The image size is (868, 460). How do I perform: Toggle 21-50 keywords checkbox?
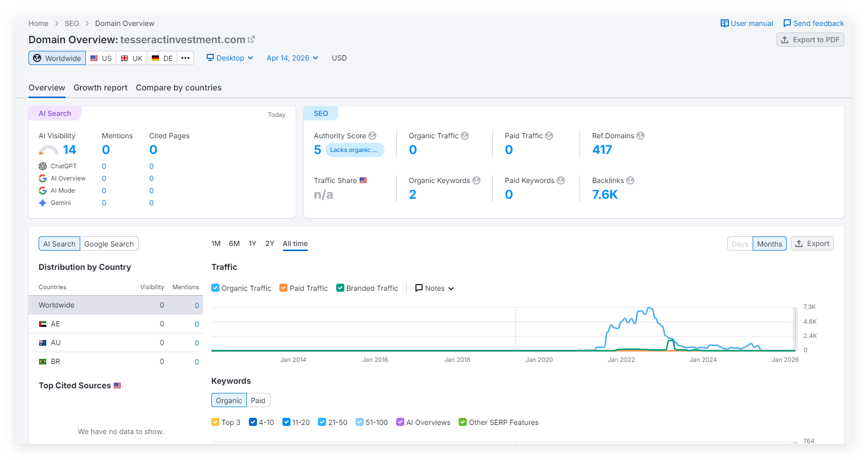tap(322, 422)
